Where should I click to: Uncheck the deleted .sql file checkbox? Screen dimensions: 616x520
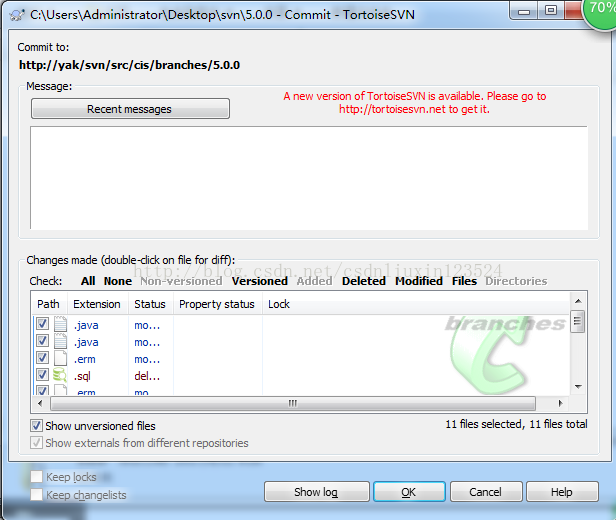point(42,375)
